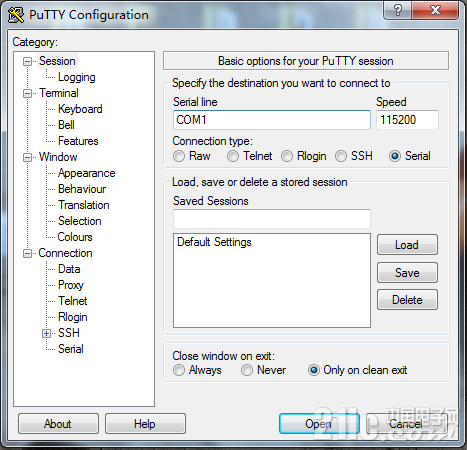Choose SSH connection type radio button
The height and width of the screenshot is (450, 467).
pyautogui.click(x=341, y=156)
